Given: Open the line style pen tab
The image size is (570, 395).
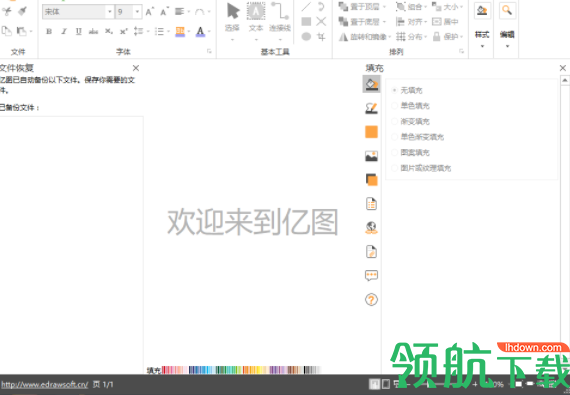Looking at the screenshot, I should (371, 108).
